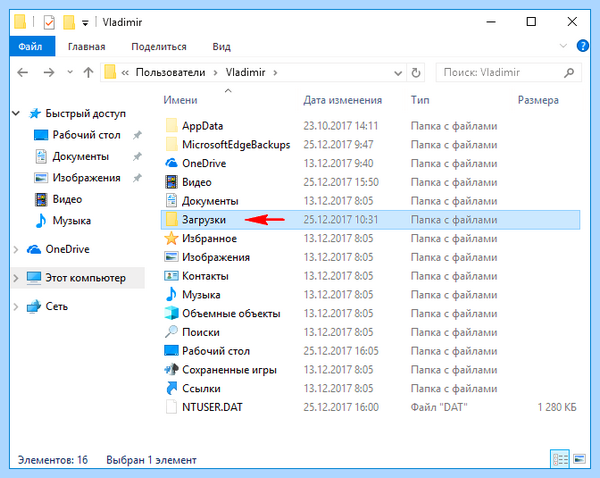Select the Рабочий стол icon in file list
This screenshot has height=478, width=600.
point(171,351)
